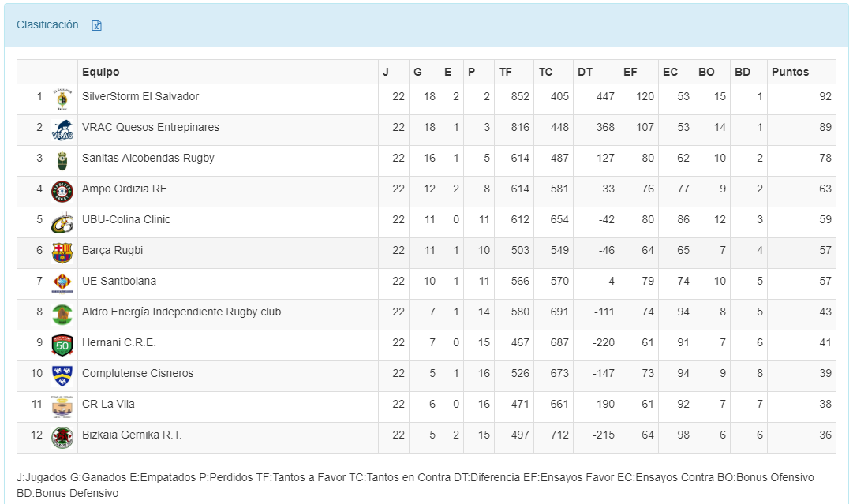Click the Complutense Cisneros shield logo
The height and width of the screenshot is (504, 853).
click(x=62, y=376)
